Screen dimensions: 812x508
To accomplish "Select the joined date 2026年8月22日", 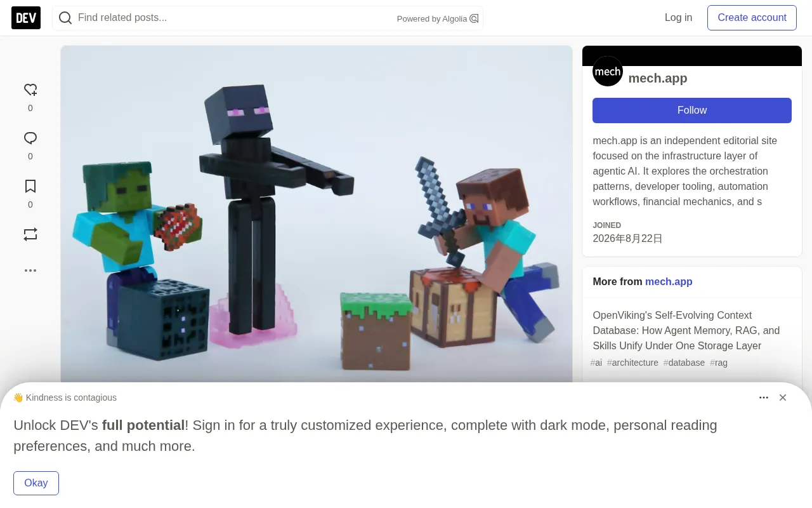I will coord(628,239).
